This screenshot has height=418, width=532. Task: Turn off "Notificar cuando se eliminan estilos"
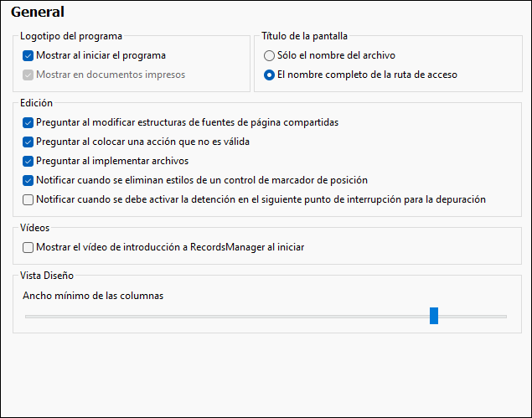coord(28,180)
